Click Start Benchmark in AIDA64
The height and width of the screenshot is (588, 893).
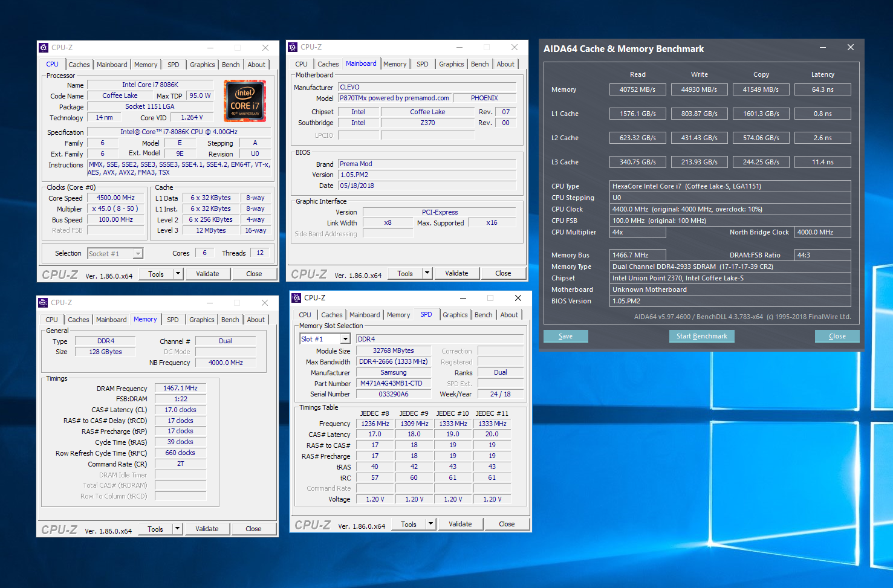point(701,336)
